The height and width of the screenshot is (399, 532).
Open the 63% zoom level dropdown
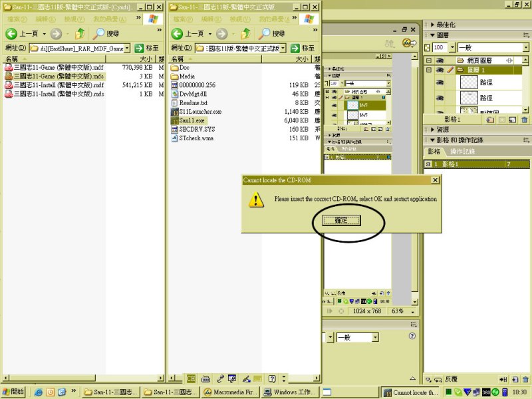(413, 311)
